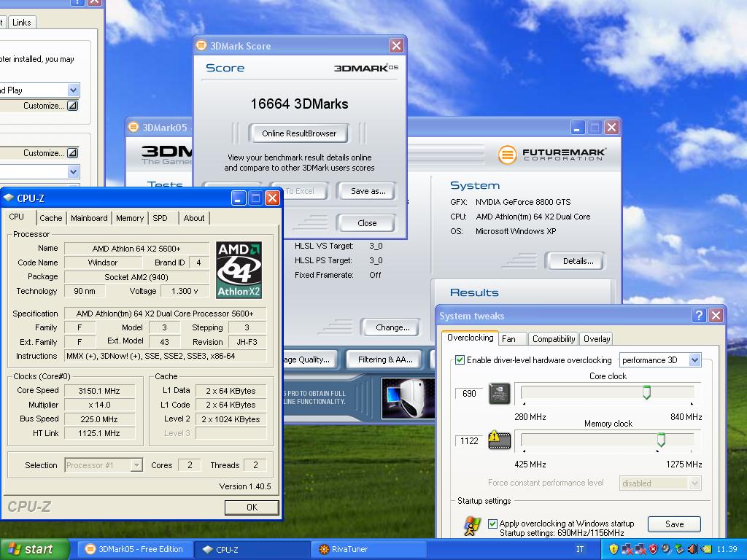This screenshot has height=560, width=747.
Task: Click the orange Futuremark logo
Action: 508,155
